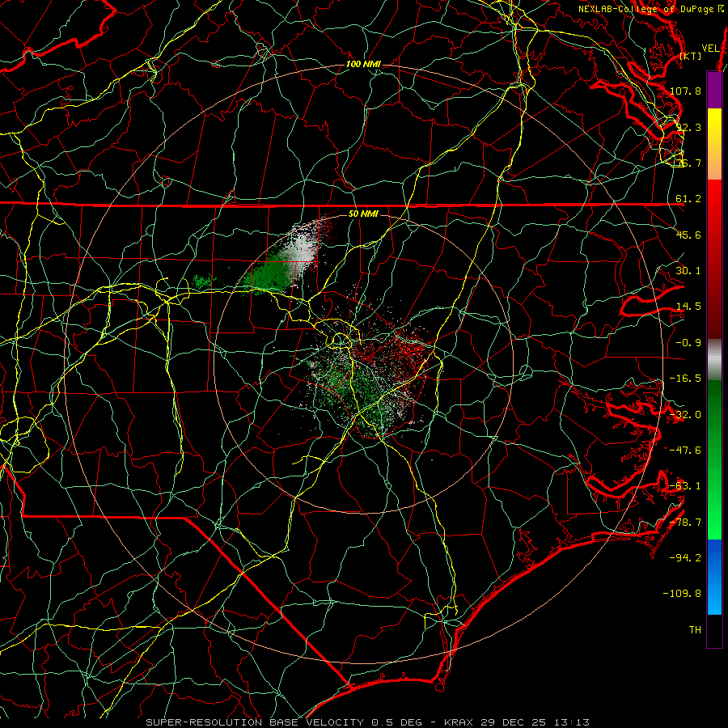The height and width of the screenshot is (728, 728).
Task: Click the KRAX station identifier in caption
Action: pos(460,722)
